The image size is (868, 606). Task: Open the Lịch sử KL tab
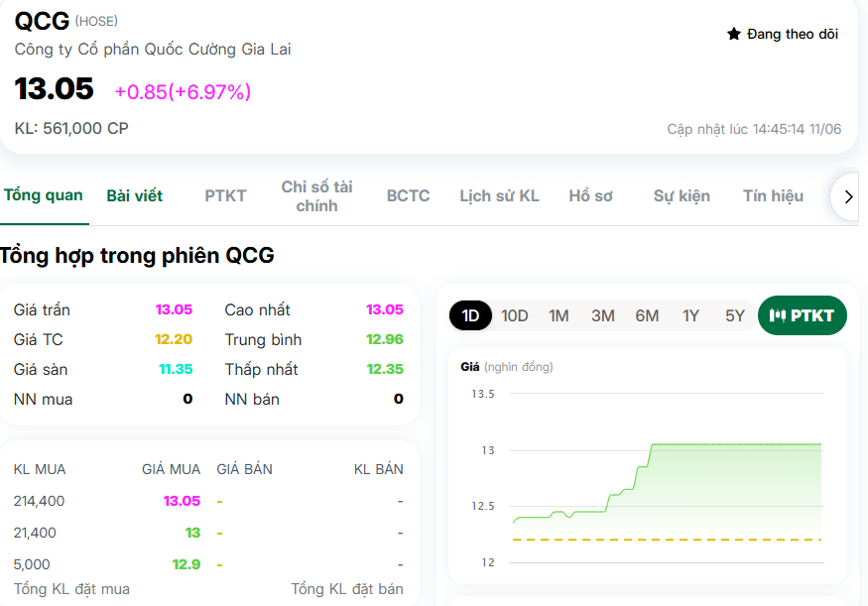tap(499, 196)
